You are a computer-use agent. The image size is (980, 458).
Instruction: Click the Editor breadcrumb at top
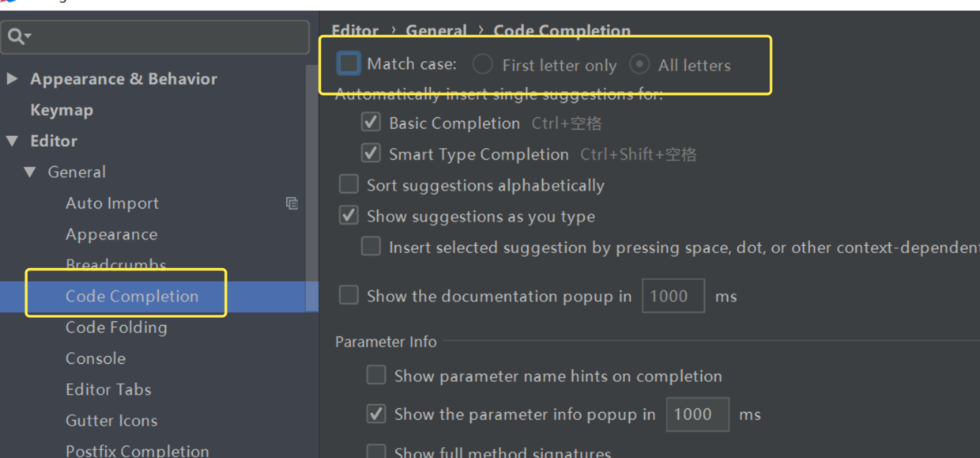point(355,30)
